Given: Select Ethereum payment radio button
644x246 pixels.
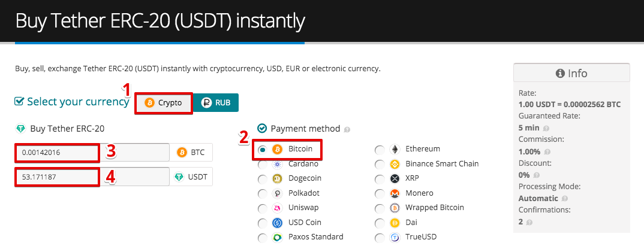Looking at the screenshot, I should (380, 150).
